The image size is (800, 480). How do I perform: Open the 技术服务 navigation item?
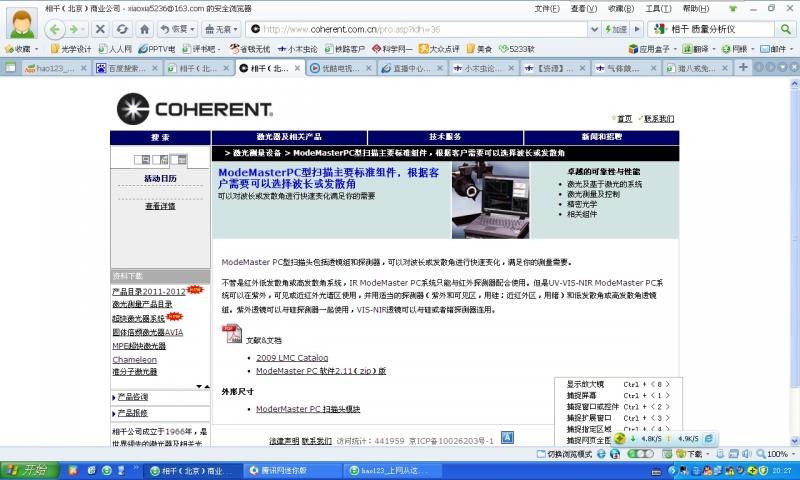[x=445, y=137]
